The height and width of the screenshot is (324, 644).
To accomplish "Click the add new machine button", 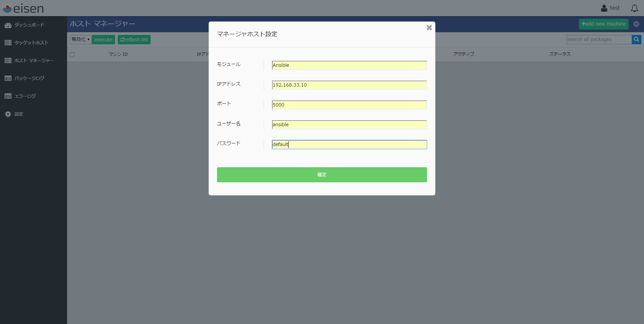I will coord(603,24).
